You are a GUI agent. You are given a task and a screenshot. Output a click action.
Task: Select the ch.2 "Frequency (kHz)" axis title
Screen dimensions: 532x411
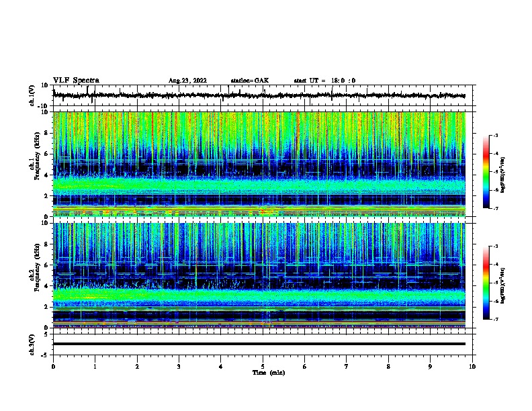pyautogui.click(x=37, y=267)
